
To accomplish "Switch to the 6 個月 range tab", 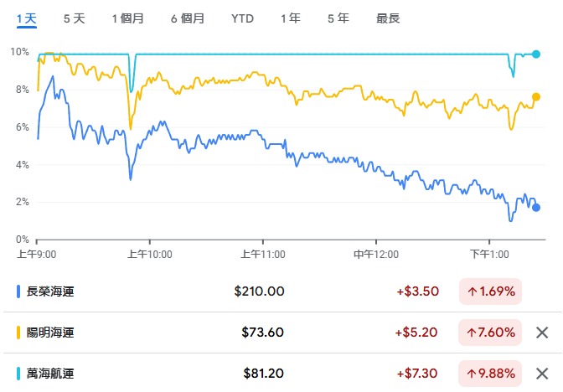I will pyautogui.click(x=187, y=18).
